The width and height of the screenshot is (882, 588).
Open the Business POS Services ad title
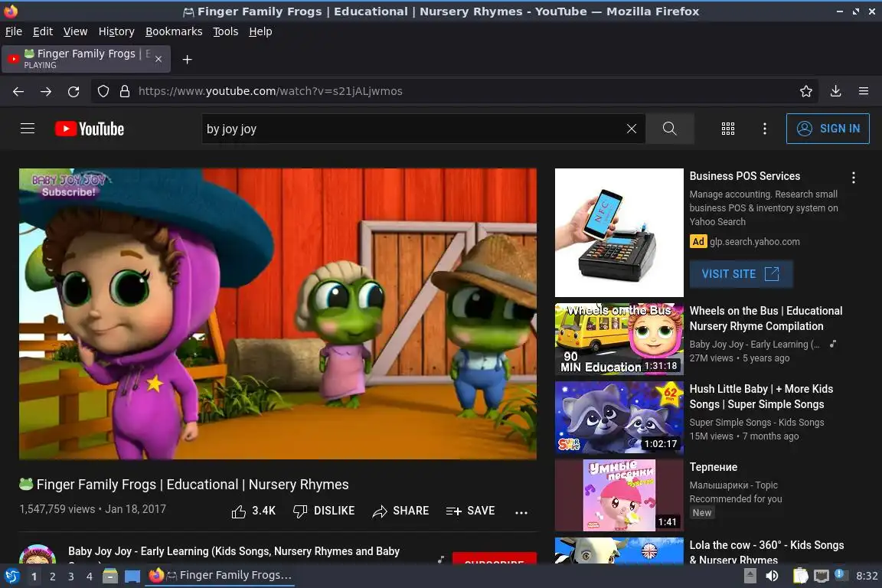coord(745,176)
